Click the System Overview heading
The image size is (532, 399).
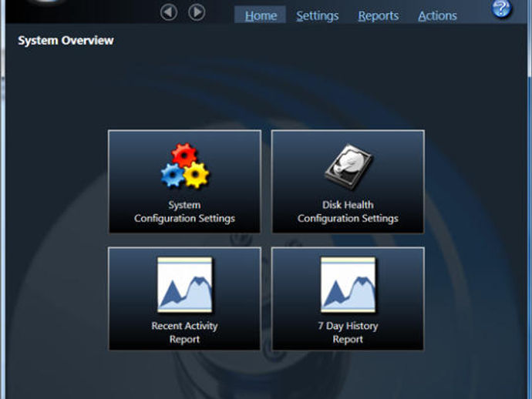point(66,40)
